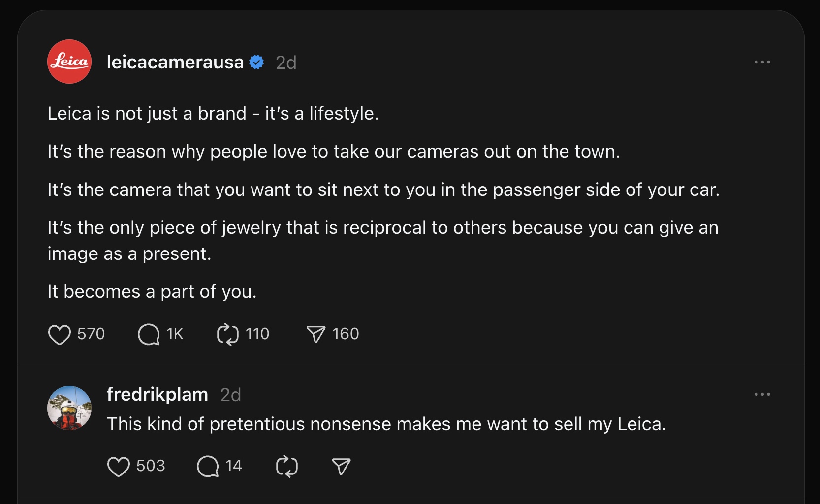Share fredrikplam's reply

[341, 467]
